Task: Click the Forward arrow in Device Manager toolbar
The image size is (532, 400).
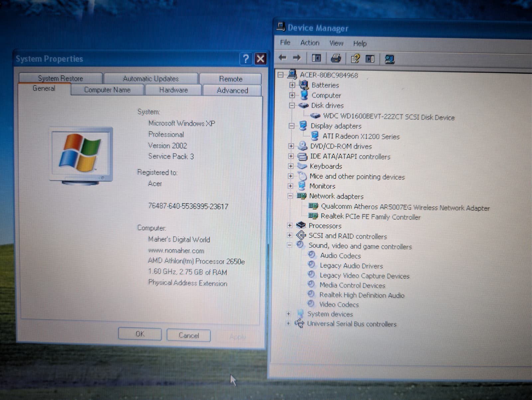Action: pos(297,58)
